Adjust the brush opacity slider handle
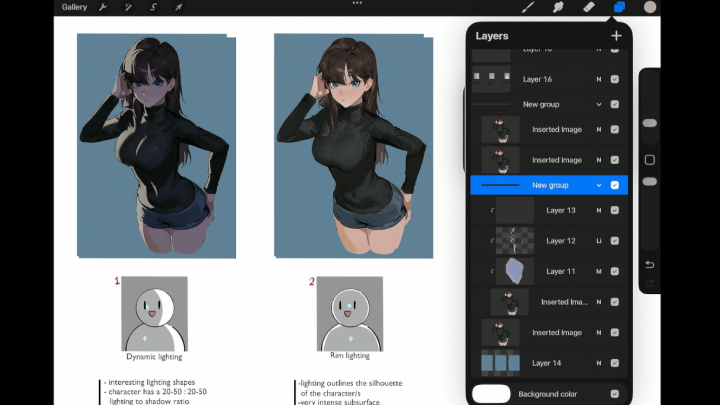Image resolution: width=720 pixels, height=405 pixels. 649,182
